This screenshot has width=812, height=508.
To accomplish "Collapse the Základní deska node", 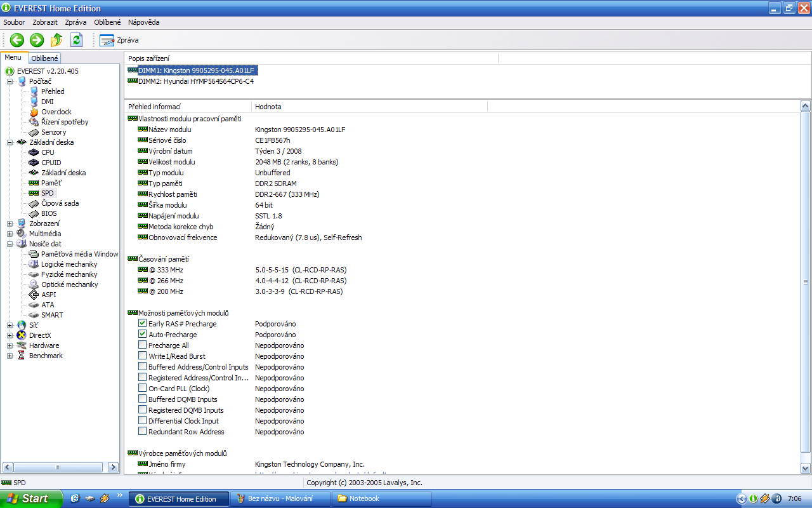I will point(10,142).
